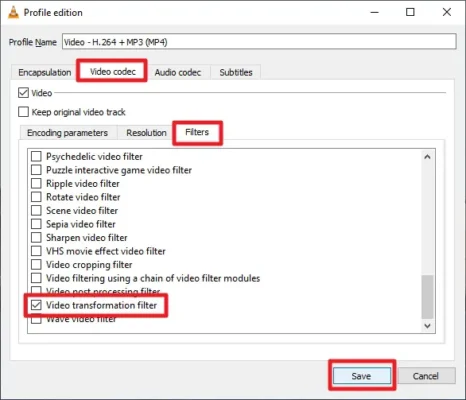This screenshot has height=400, width=466.
Task: Close the Profile edition dialog
Action: click(447, 12)
